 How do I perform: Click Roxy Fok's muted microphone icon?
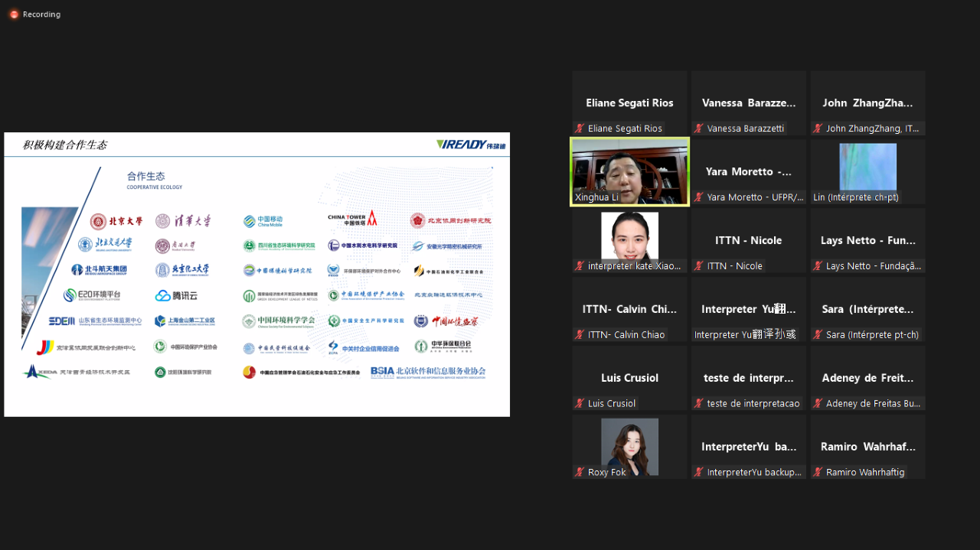[x=580, y=473]
